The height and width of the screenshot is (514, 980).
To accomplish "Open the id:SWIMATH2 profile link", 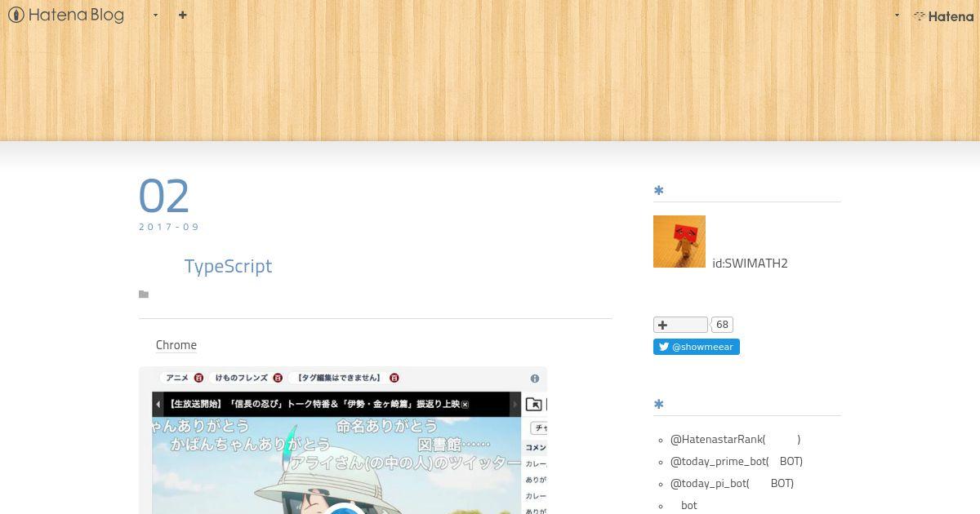I will coord(750,263).
